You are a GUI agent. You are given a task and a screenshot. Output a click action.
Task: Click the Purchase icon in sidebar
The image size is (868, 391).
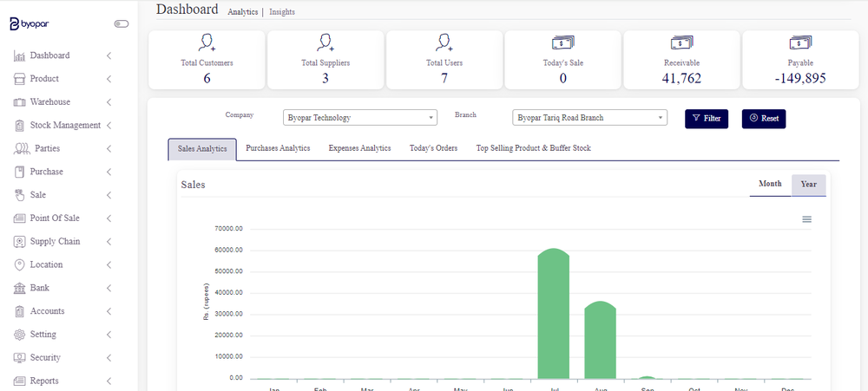tap(20, 172)
